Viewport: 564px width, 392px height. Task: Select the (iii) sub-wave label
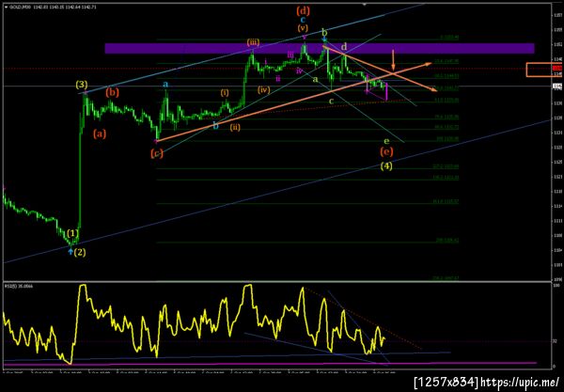253,42
